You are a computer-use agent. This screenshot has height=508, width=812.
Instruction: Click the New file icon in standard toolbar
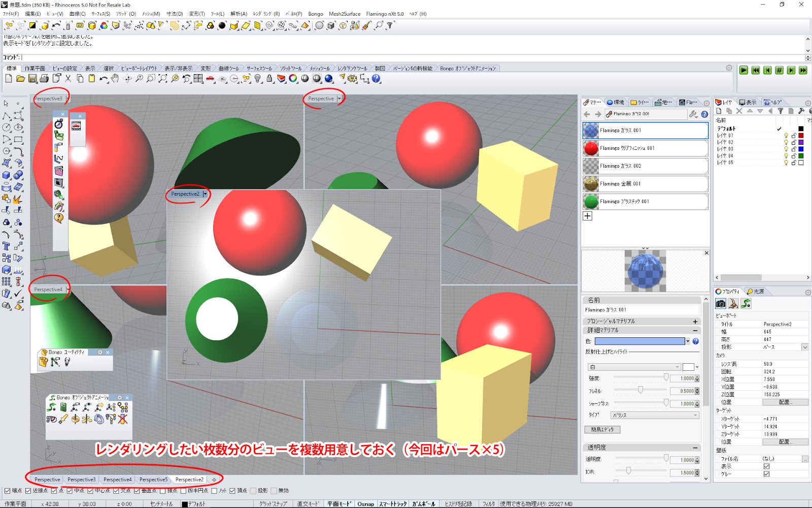pos(9,79)
